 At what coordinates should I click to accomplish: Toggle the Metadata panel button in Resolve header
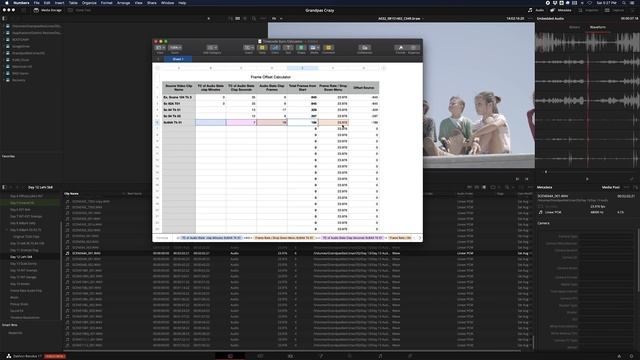click(561, 10)
